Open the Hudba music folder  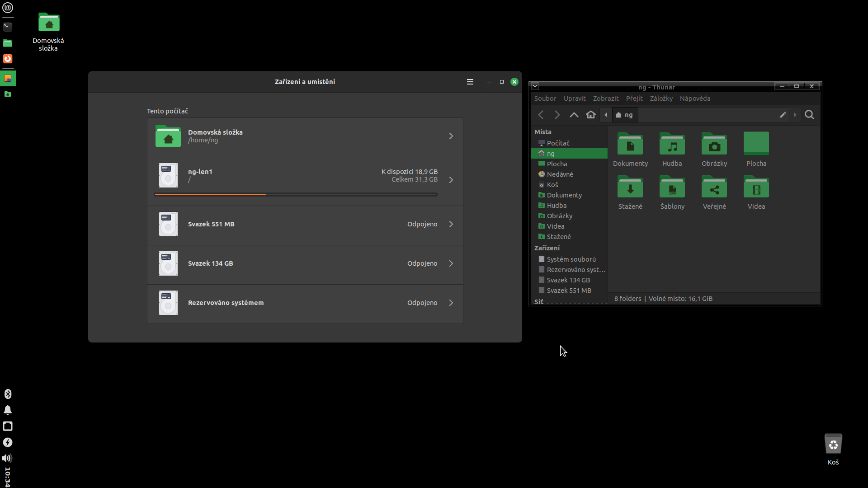tap(672, 145)
